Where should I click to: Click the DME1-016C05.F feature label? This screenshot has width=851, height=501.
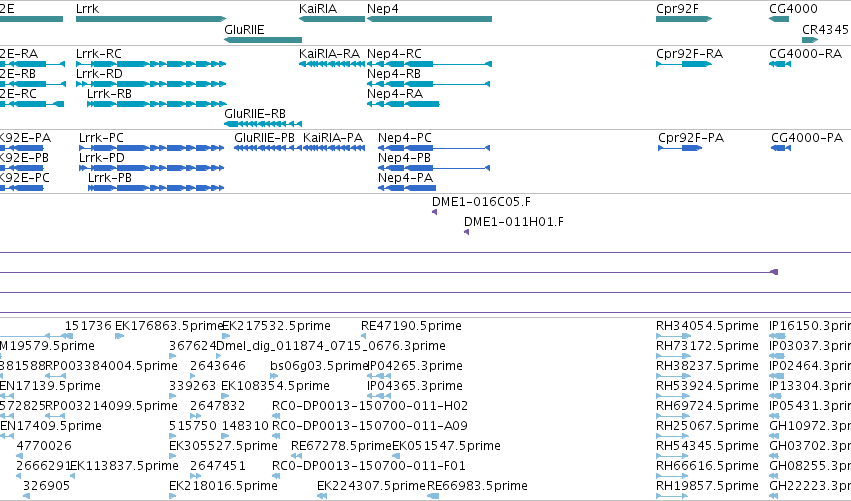coord(481,202)
